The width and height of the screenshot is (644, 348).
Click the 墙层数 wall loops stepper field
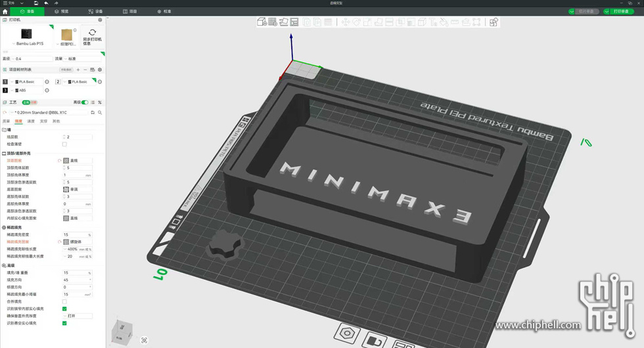click(78, 137)
